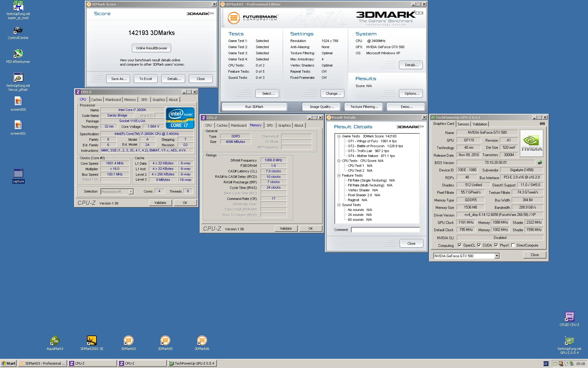Click the 142193 3DMarks score text
This screenshot has height=368, width=588.
(152, 33)
